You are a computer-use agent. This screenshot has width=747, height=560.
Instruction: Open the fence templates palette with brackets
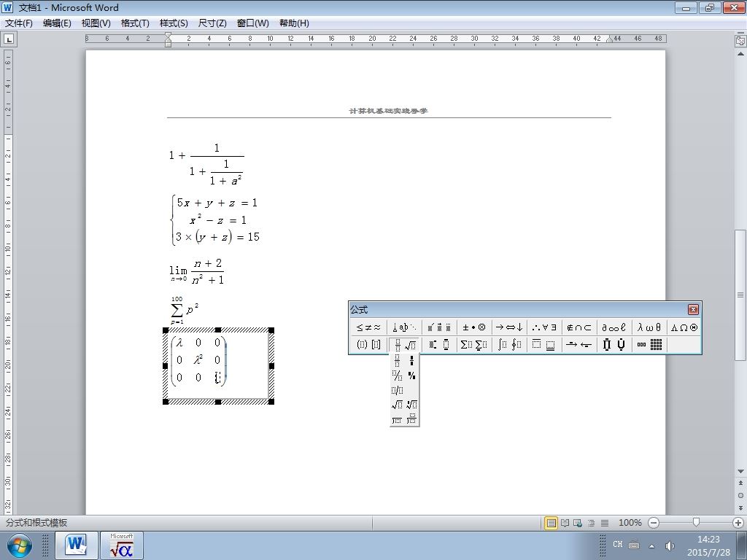[368, 344]
